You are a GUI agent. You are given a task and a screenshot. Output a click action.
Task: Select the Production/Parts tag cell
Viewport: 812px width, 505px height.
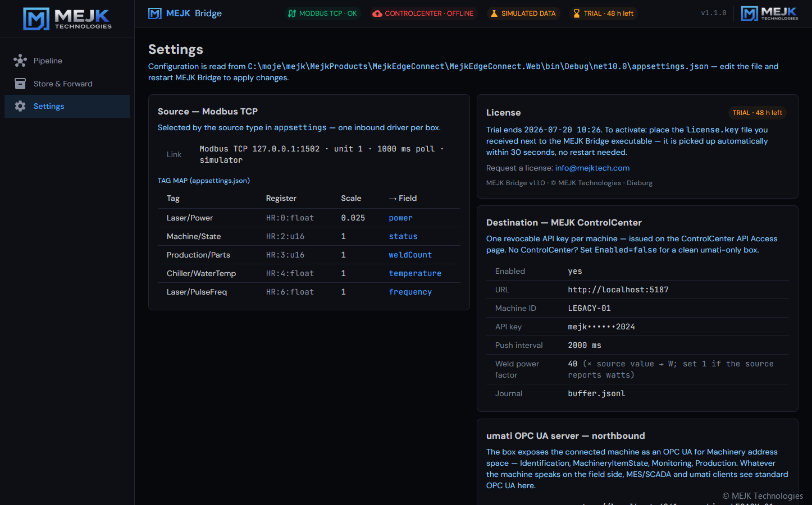click(198, 255)
